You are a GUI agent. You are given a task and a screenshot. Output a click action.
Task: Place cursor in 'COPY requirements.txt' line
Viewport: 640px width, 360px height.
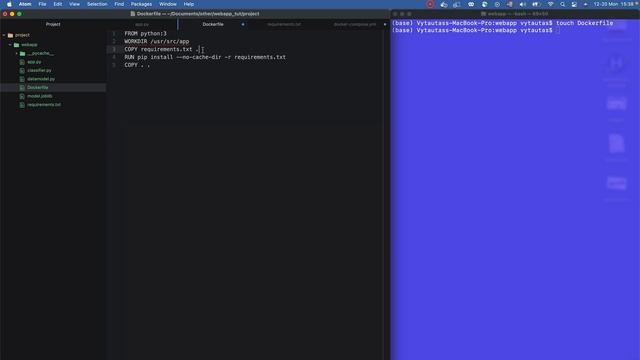162,49
